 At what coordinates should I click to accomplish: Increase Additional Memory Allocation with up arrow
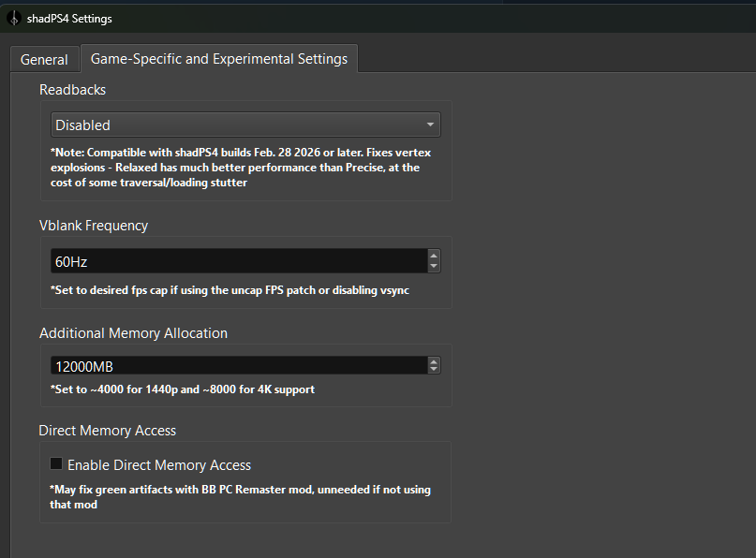point(434,361)
